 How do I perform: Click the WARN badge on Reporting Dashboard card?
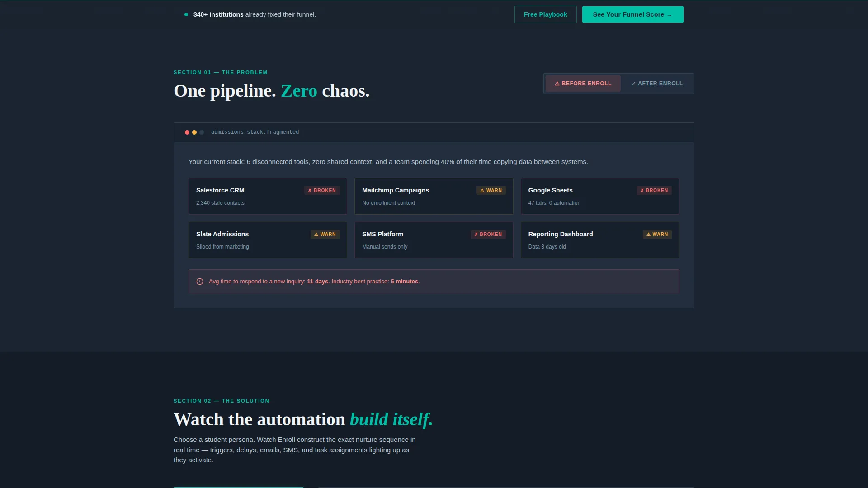(657, 235)
